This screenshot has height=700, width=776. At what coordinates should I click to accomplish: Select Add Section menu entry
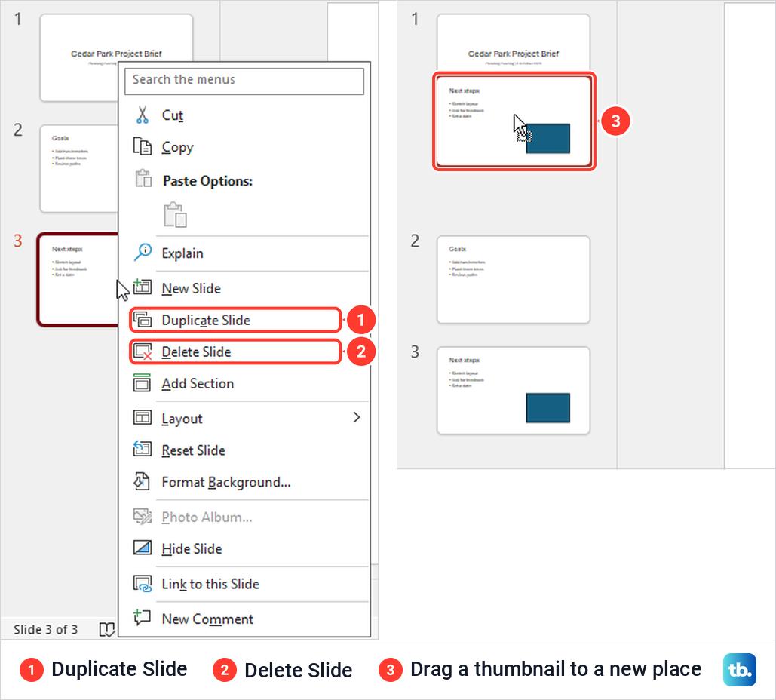click(245, 383)
